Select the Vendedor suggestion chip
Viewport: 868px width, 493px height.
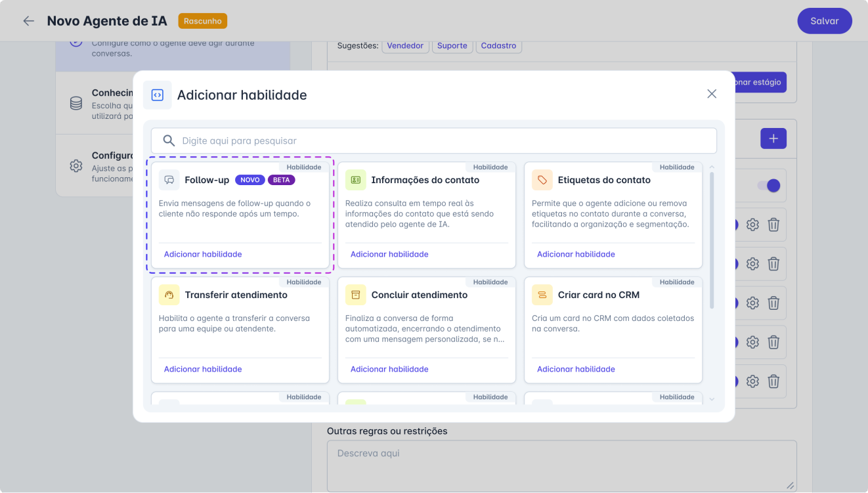pos(405,46)
